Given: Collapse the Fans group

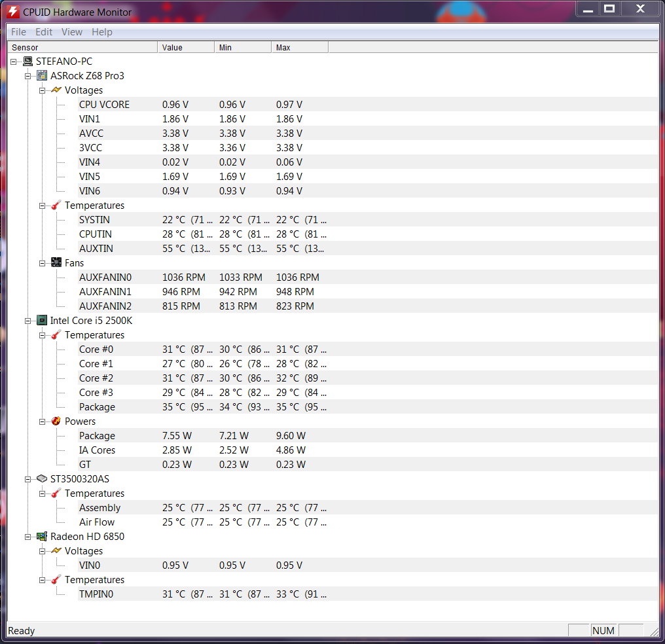Looking at the screenshot, I should pos(42,263).
